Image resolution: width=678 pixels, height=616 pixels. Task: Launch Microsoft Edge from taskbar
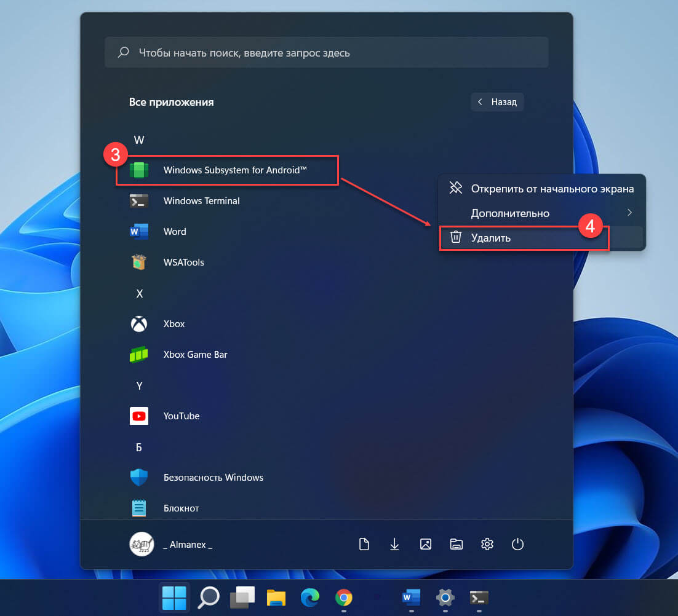[310, 598]
